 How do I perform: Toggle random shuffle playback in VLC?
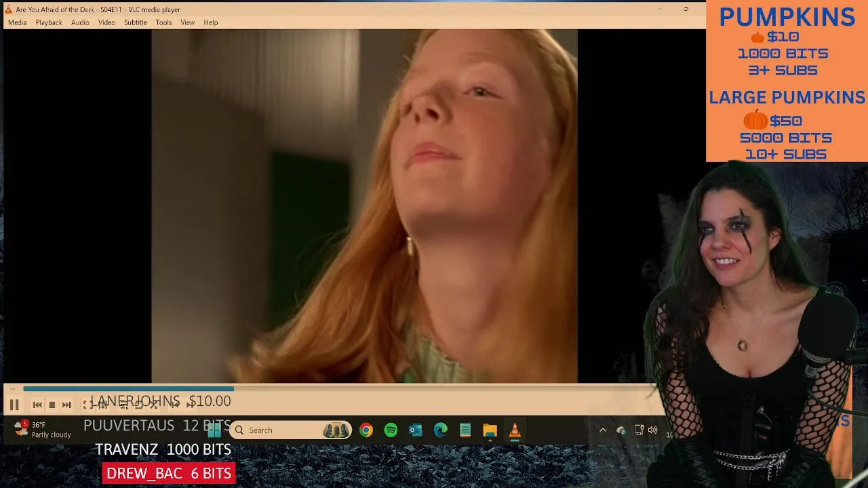pyautogui.click(x=154, y=405)
